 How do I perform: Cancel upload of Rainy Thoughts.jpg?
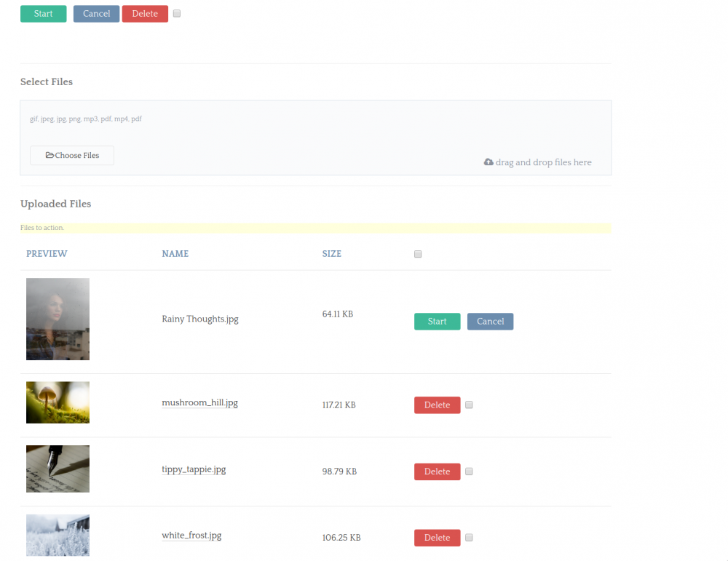pos(490,322)
